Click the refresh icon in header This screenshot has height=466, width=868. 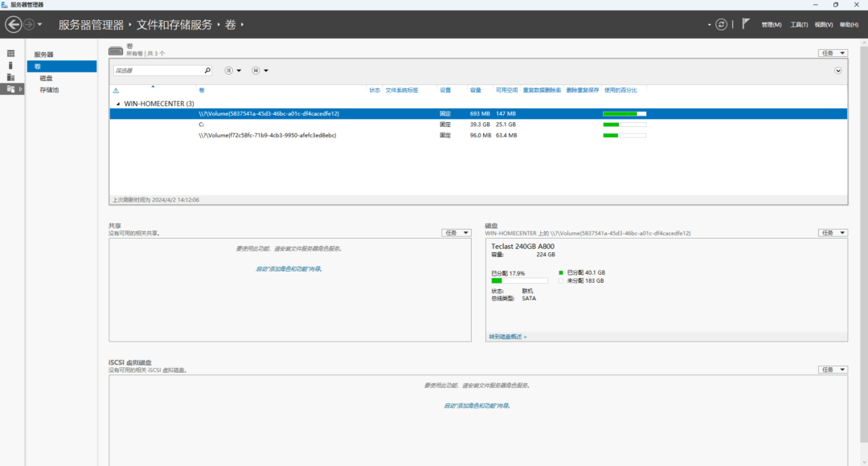721,24
